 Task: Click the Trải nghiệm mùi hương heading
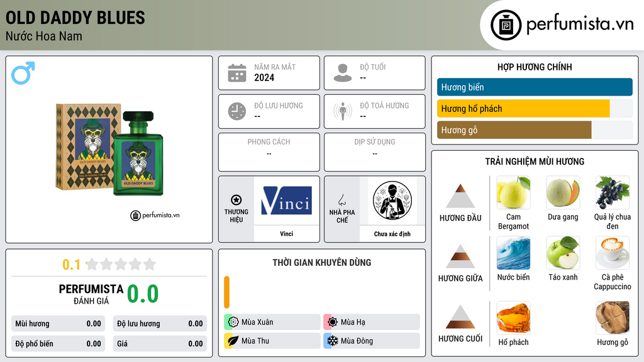535,162
